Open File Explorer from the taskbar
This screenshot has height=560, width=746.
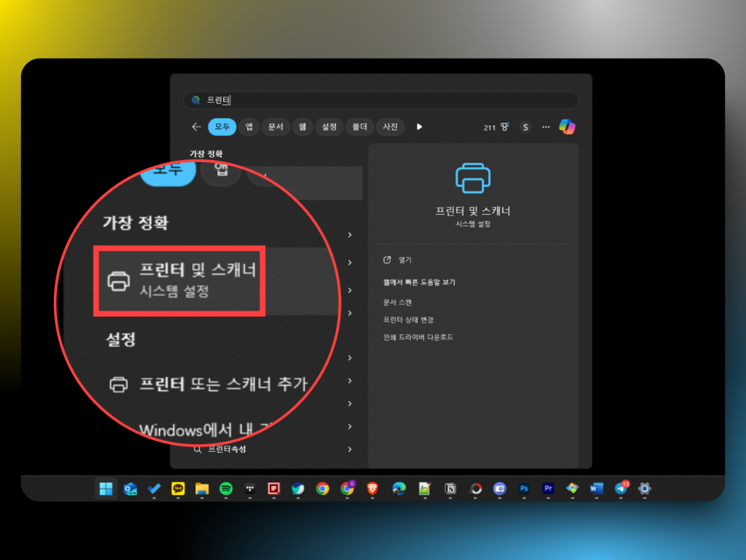point(202,489)
